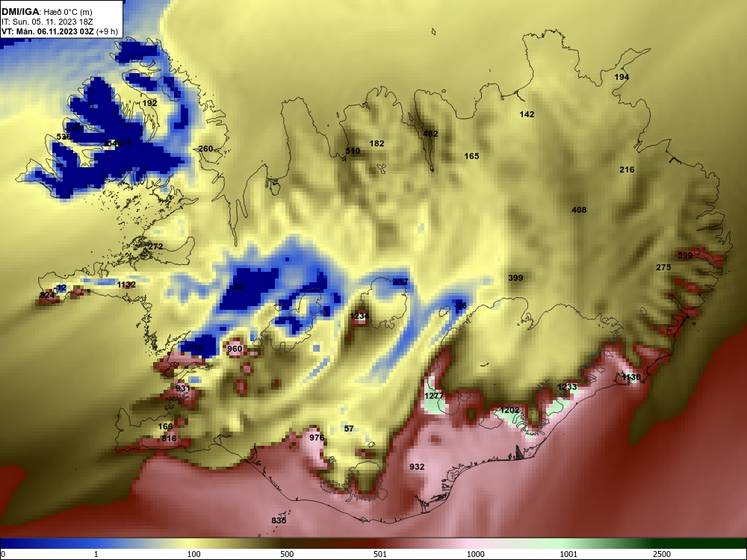Select the legend label 500

(x=287, y=554)
